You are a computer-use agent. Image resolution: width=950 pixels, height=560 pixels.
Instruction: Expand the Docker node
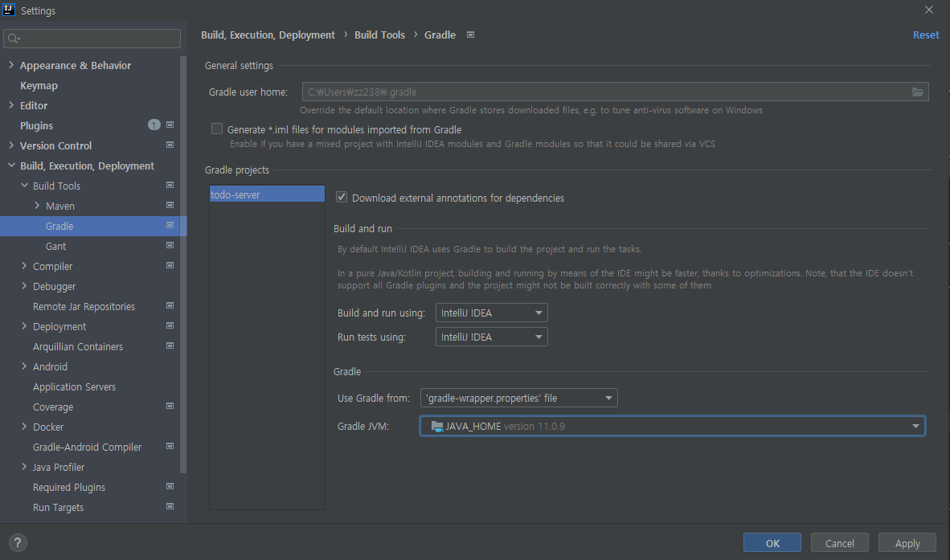tap(24, 426)
